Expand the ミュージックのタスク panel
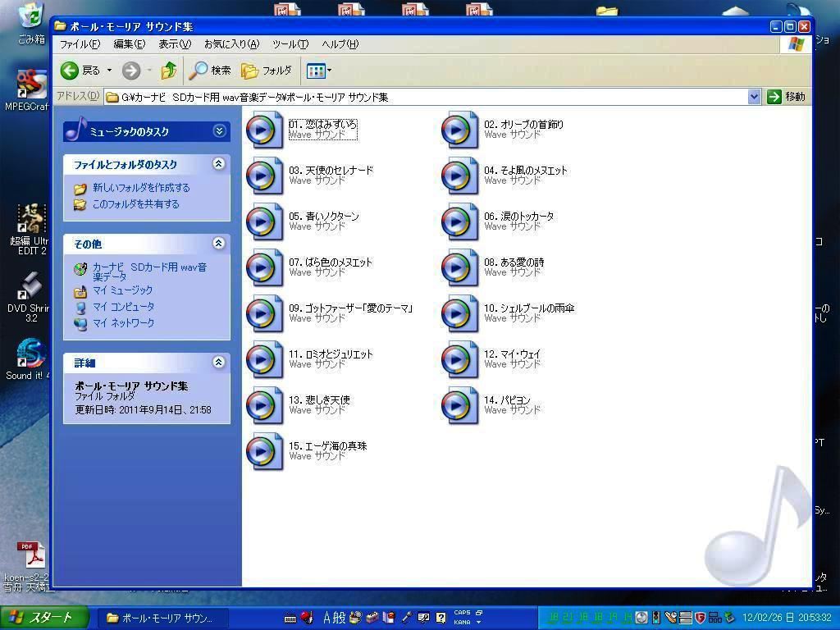 (219, 131)
